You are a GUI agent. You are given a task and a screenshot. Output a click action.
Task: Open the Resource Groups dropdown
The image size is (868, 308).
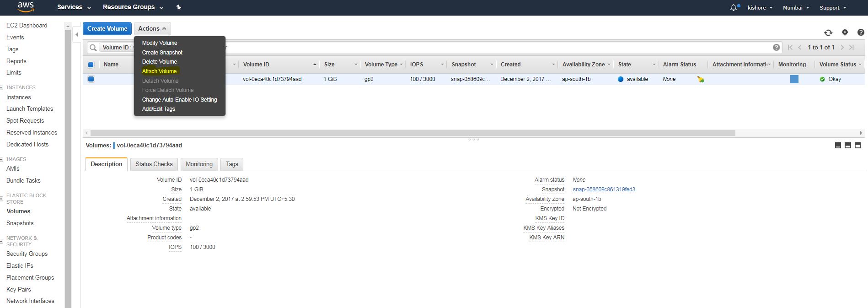point(133,7)
